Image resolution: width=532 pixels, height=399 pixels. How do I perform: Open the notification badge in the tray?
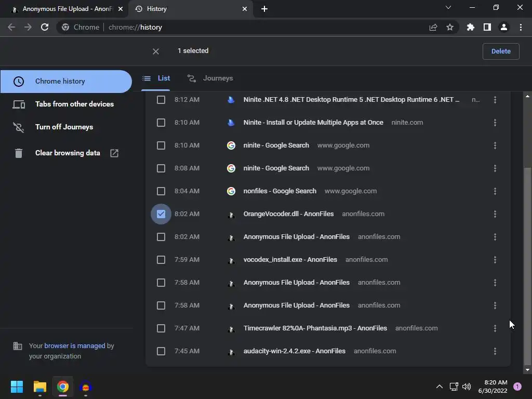[x=517, y=387]
